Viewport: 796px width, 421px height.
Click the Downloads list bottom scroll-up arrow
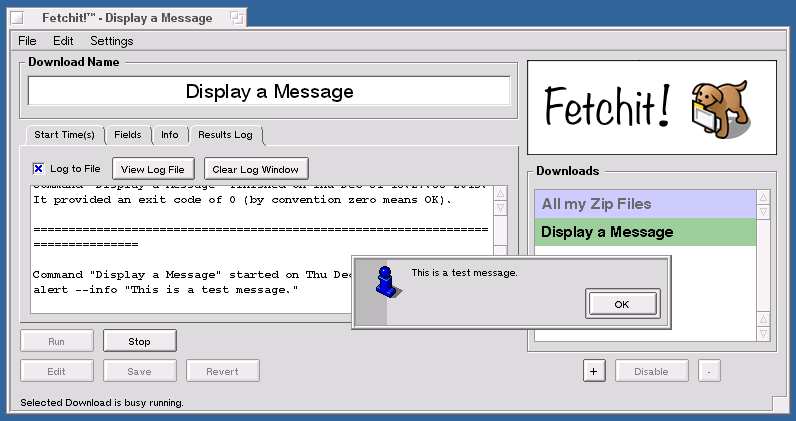click(x=764, y=319)
